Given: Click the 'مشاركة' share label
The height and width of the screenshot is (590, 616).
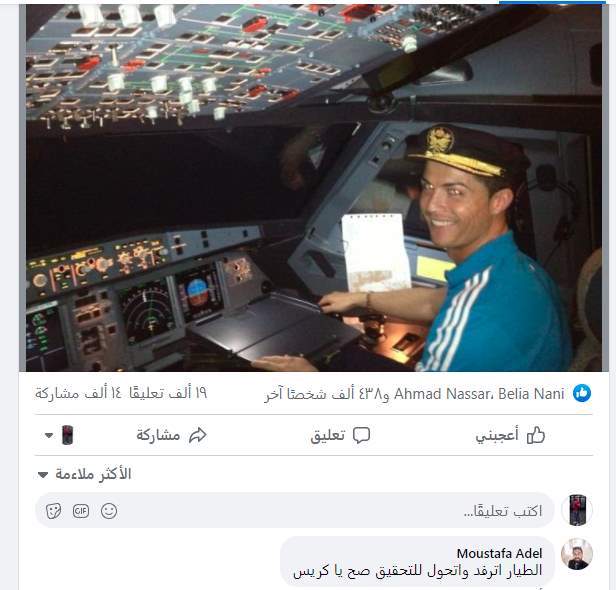Looking at the screenshot, I should click(x=158, y=435).
